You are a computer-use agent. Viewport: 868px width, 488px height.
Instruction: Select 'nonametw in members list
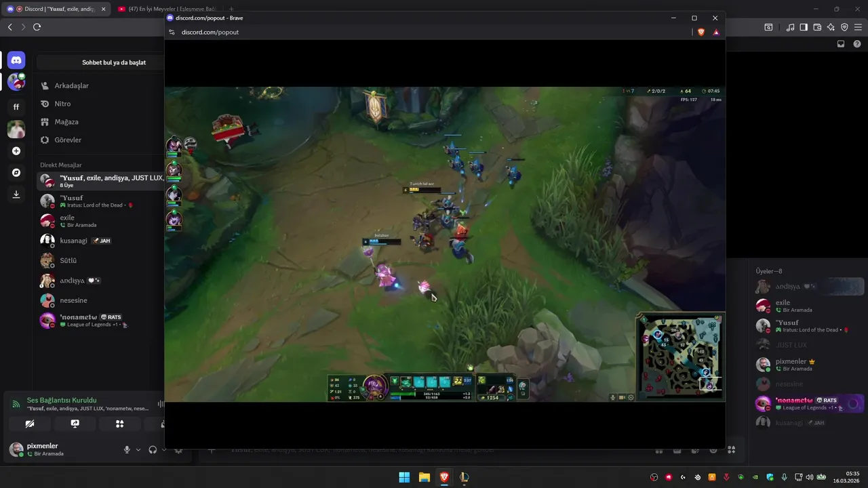[809, 404]
